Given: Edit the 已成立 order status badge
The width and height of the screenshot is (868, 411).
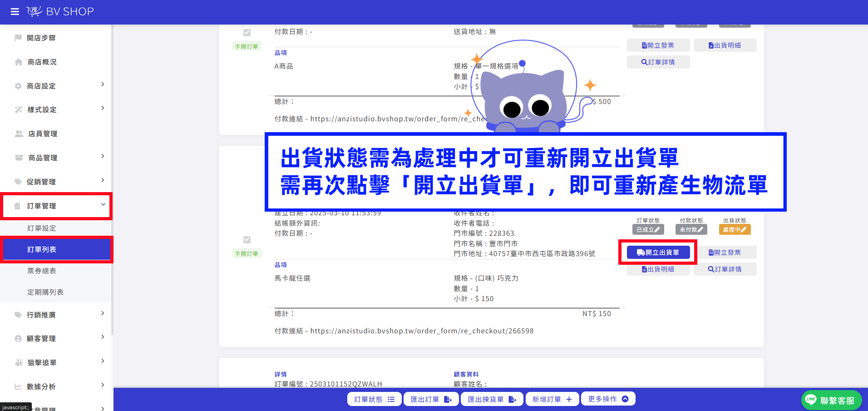Looking at the screenshot, I should pos(648,230).
